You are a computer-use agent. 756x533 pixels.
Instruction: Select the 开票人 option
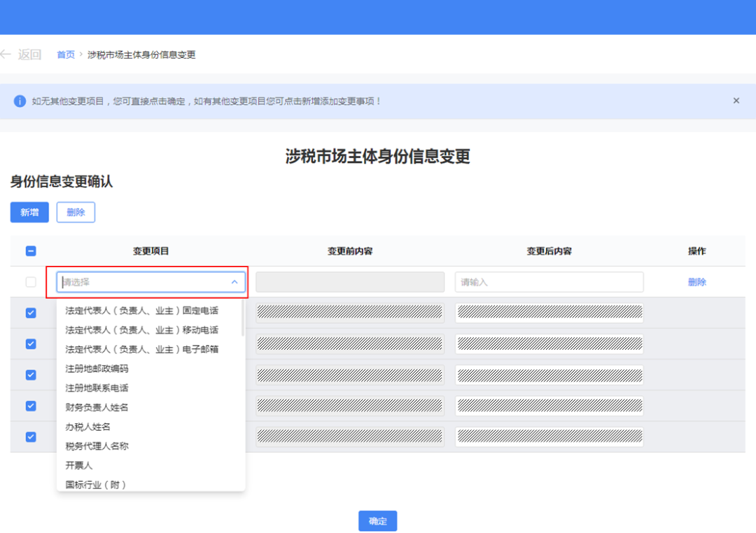click(x=78, y=465)
